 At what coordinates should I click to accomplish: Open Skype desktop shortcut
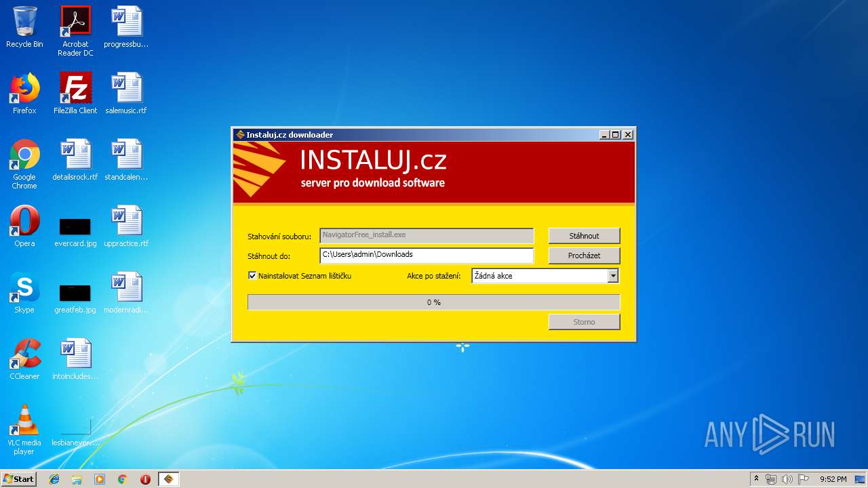coord(24,293)
